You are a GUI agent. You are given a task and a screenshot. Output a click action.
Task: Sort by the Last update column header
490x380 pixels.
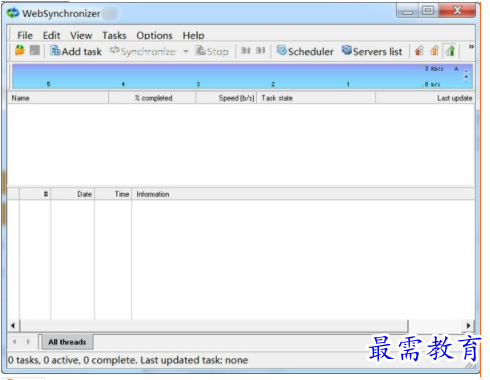click(425, 98)
